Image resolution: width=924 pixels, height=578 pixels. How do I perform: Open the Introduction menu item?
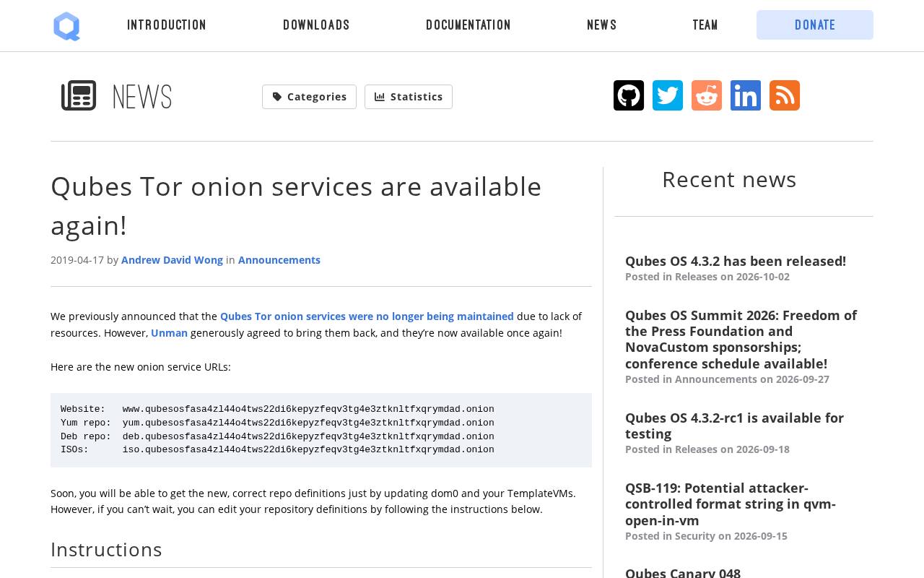click(167, 25)
